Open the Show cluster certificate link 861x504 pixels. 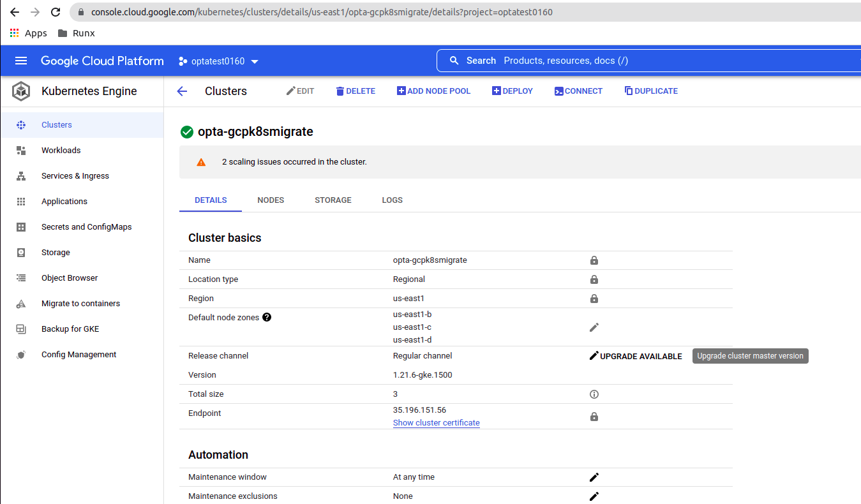pos(436,423)
